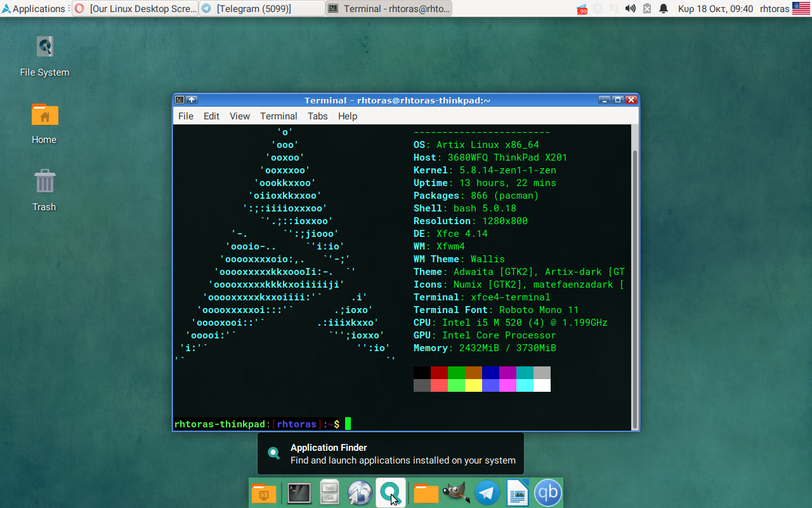Click the battery power manager tray icon
812x508 pixels.
[x=647, y=8]
